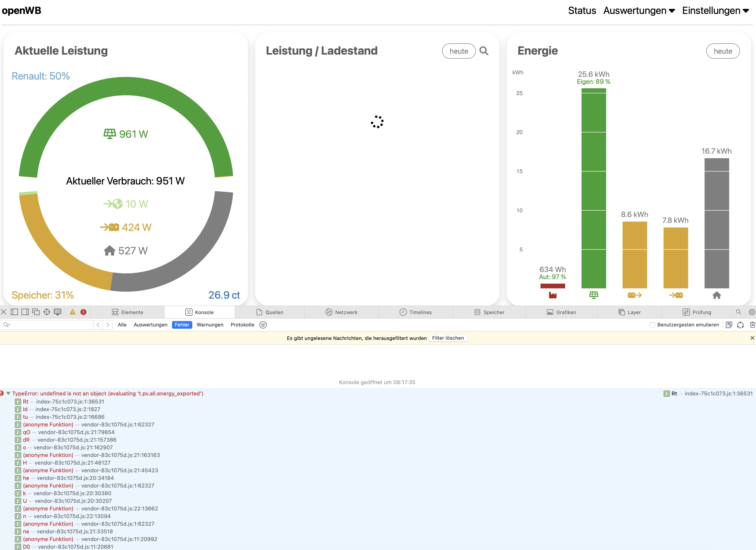Click the console filter options circle icon
This screenshot has width=756, height=550.
tap(263, 325)
